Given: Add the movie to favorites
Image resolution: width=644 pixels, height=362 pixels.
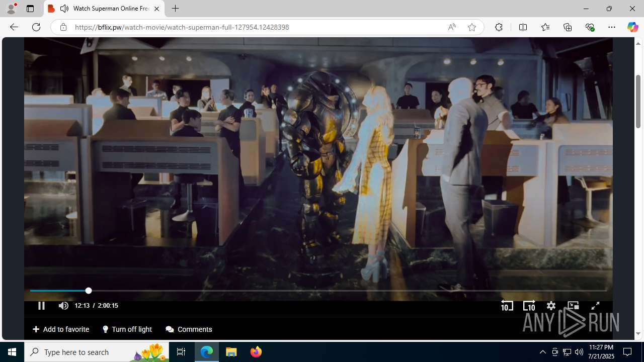Looking at the screenshot, I should pos(61,329).
